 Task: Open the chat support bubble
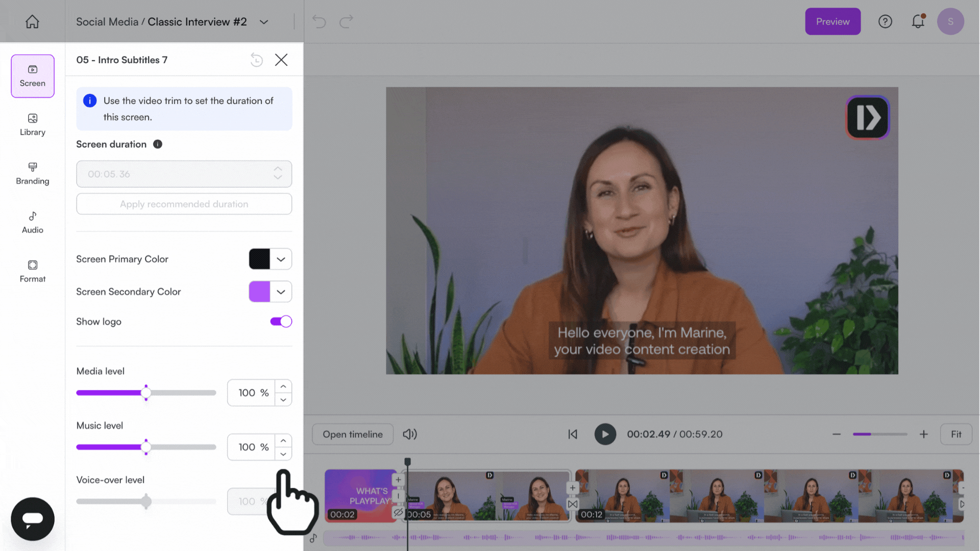tap(33, 519)
